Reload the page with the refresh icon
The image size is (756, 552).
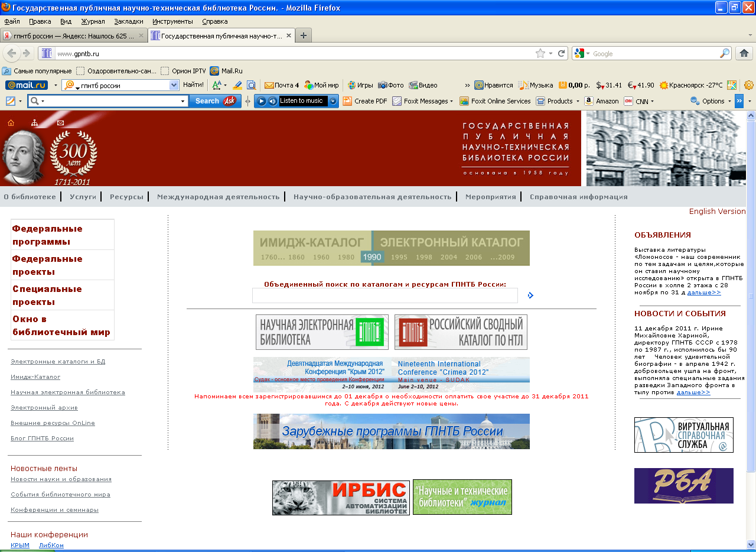pyautogui.click(x=562, y=53)
